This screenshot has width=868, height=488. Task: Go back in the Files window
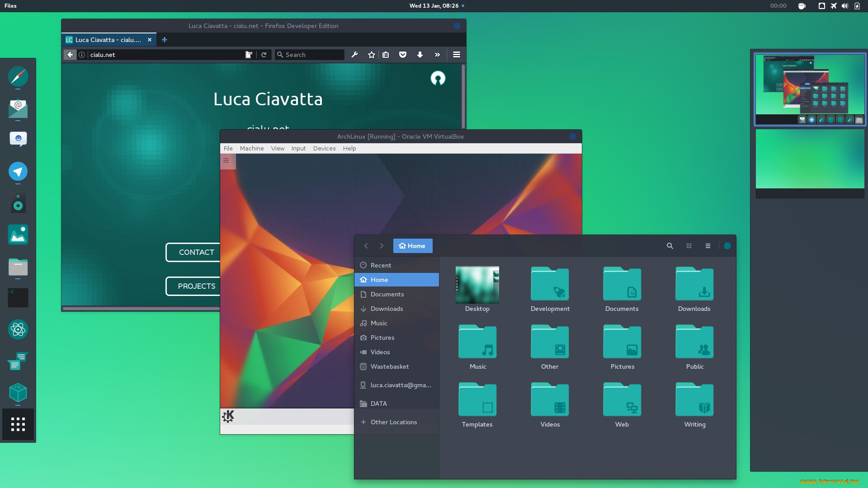tap(366, 246)
